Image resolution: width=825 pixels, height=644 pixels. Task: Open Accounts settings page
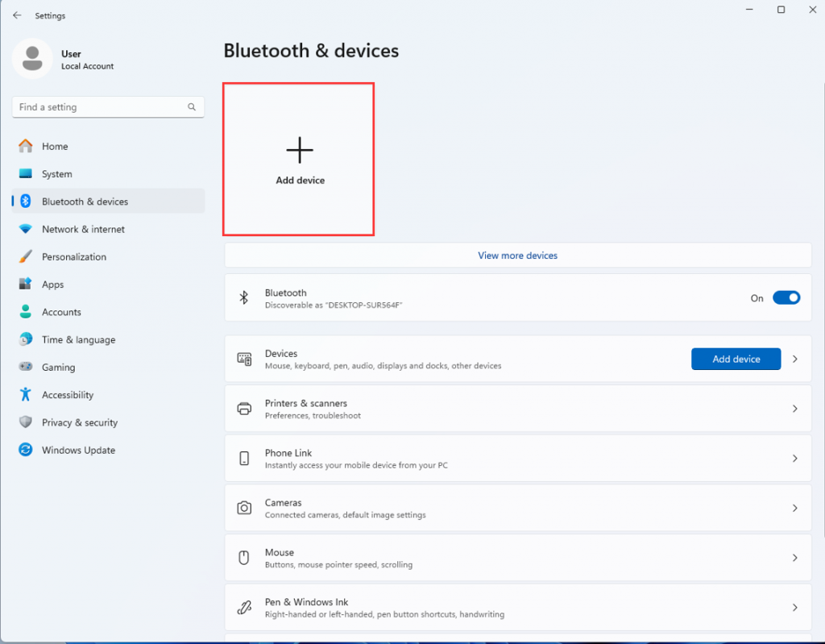[x=109, y=312]
